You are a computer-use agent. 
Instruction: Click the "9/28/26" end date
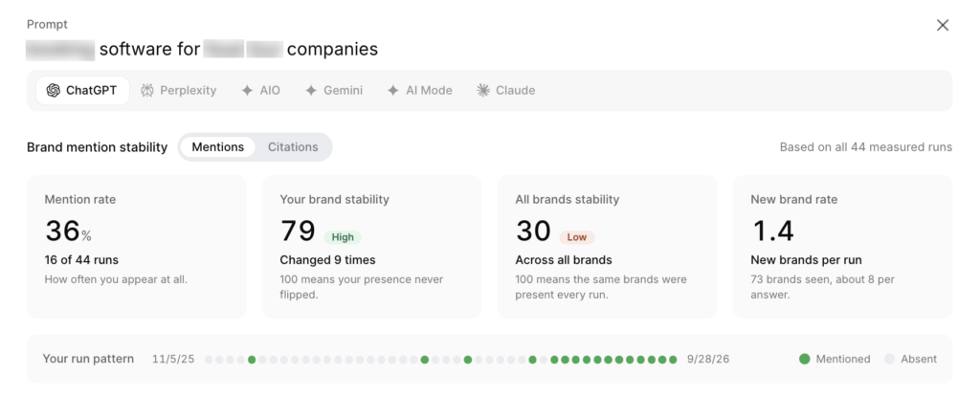[708, 359]
